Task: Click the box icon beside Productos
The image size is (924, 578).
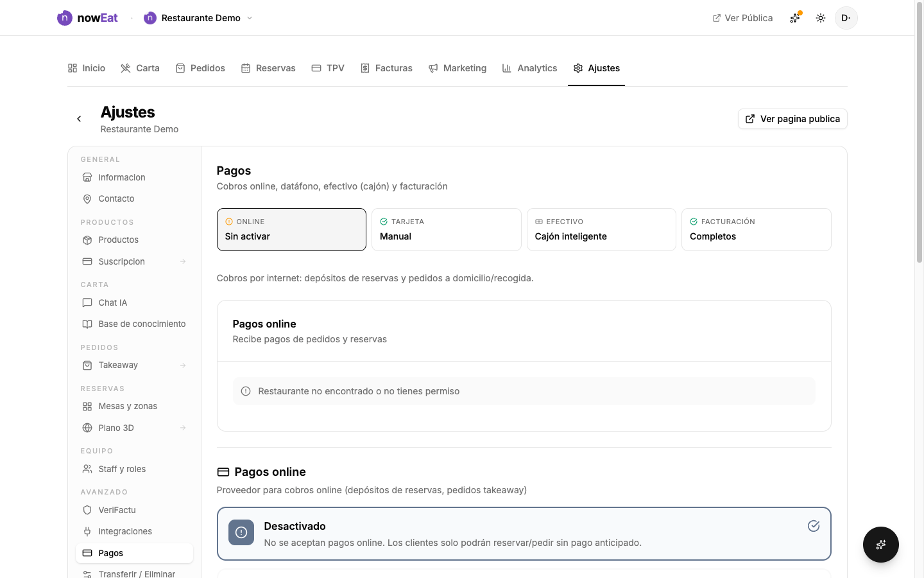Action: click(x=87, y=240)
